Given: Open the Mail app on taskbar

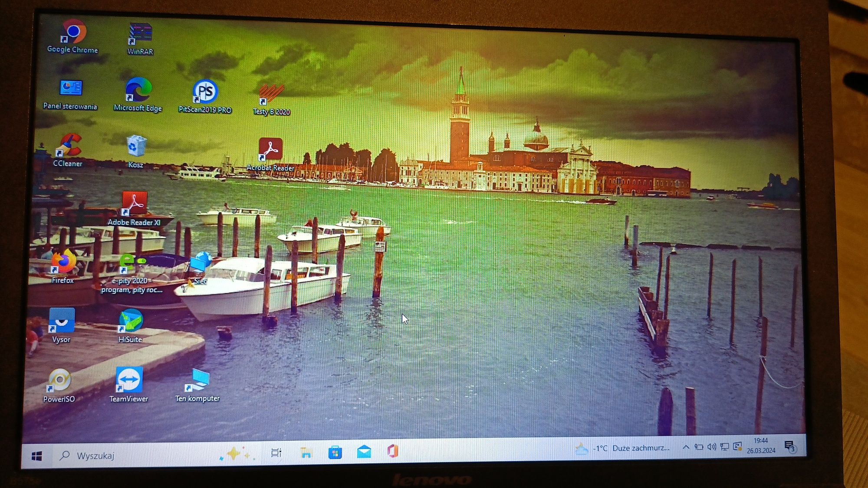Looking at the screenshot, I should click(x=364, y=452).
